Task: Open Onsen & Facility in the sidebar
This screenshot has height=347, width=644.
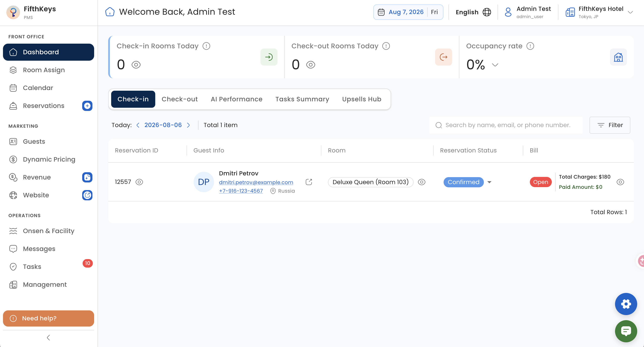Action: 49,231
